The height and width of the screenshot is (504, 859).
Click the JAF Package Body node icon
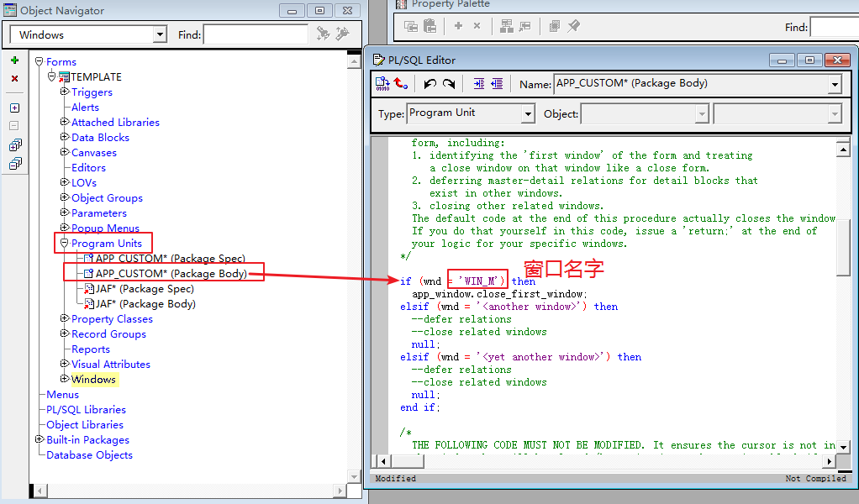pos(89,304)
